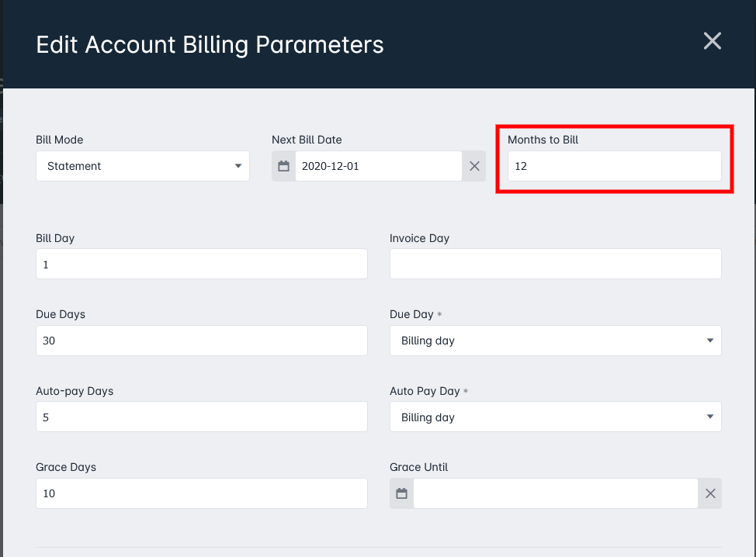756x557 pixels.
Task: Focus the Next Bill Date 2020-12-01 field
Action: 379,166
